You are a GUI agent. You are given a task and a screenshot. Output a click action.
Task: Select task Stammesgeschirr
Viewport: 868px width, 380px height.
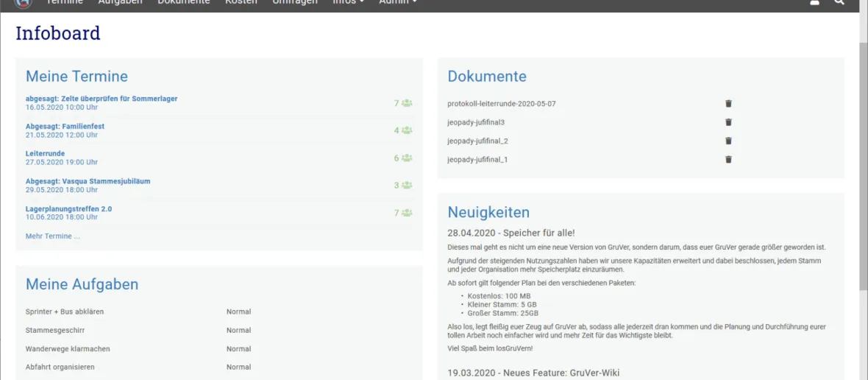pyautogui.click(x=55, y=330)
